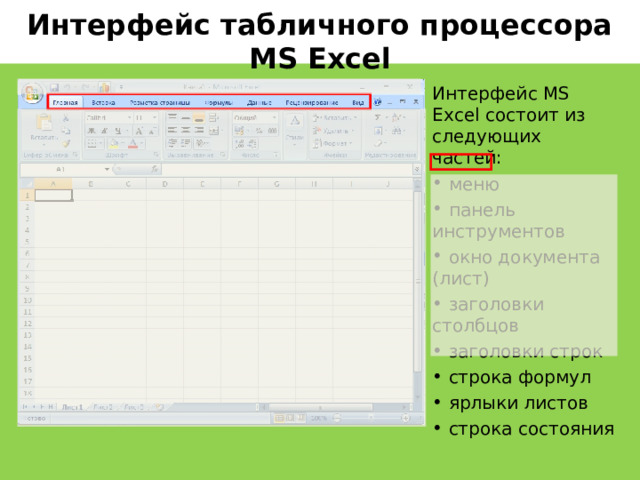Switch to Normal view in status bar
Screen dimensions: 640x480
[x=279, y=418]
